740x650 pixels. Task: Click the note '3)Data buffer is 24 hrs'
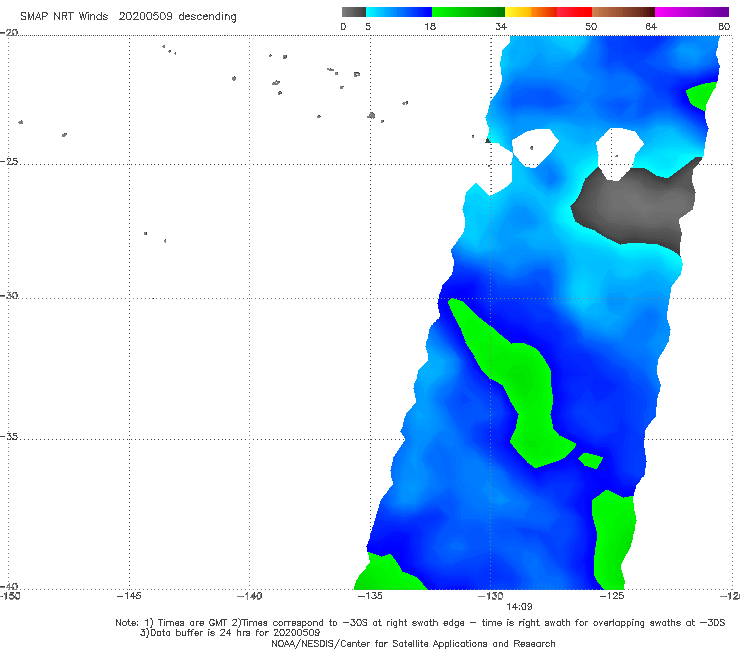[230, 633]
